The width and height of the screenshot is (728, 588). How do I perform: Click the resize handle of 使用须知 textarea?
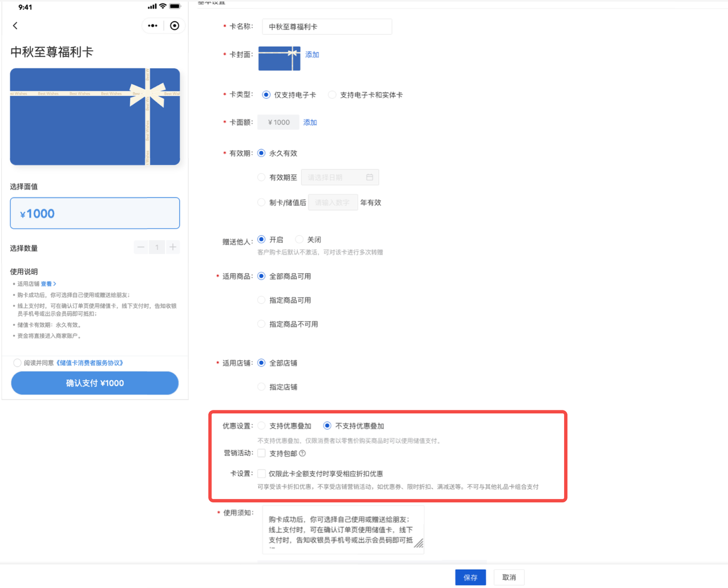click(x=419, y=544)
